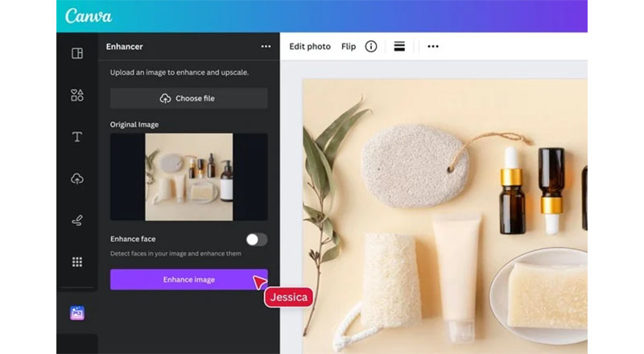This screenshot has height=354, width=644.
Task: Open the line weight icon in toolbar
Action: pyautogui.click(x=399, y=47)
